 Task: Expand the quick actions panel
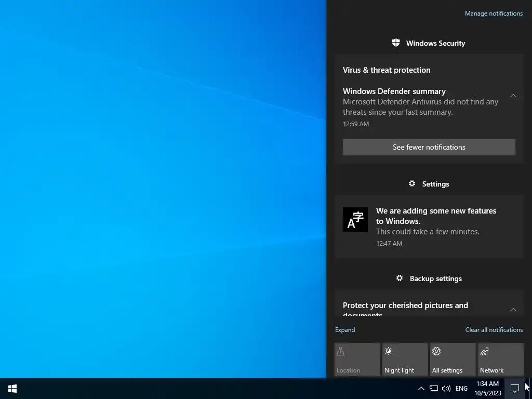coord(345,330)
